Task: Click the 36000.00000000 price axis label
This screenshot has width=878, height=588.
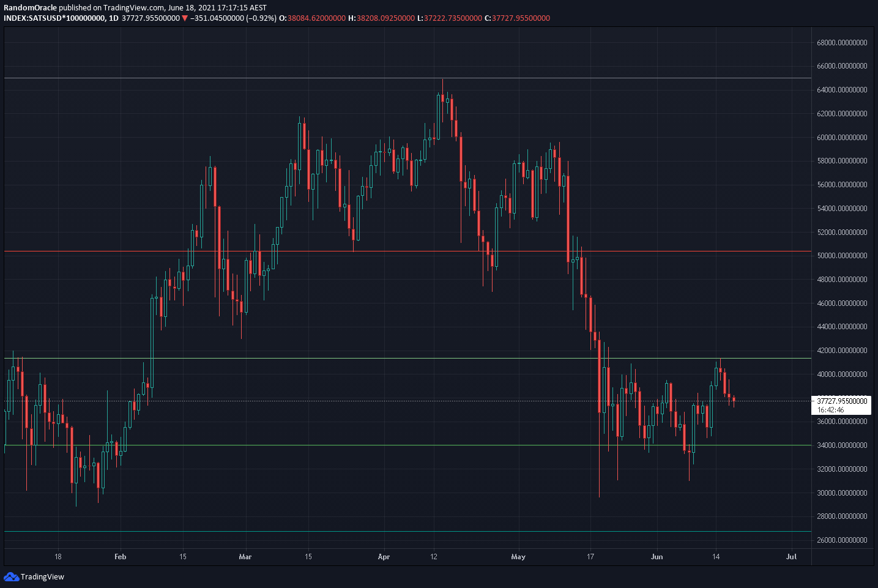Action: click(x=842, y=422)
